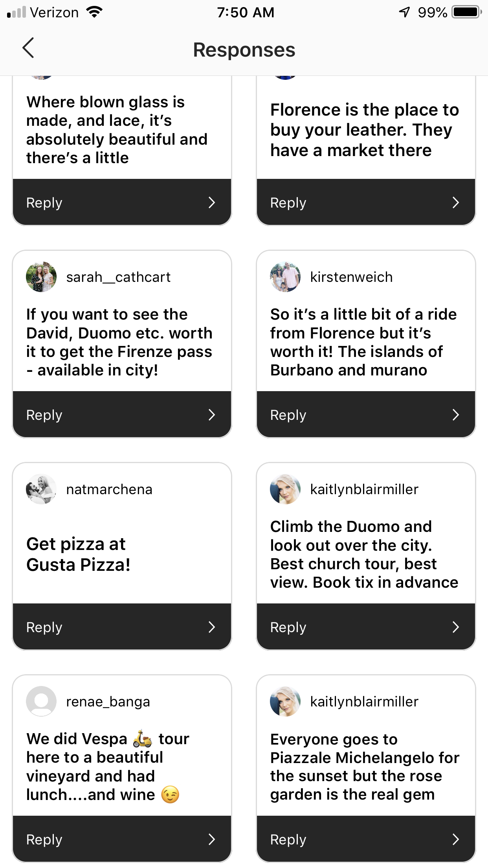488x868 pixels.
Task: Open the sarah__cathcart username link
Action: pos(118,277)
